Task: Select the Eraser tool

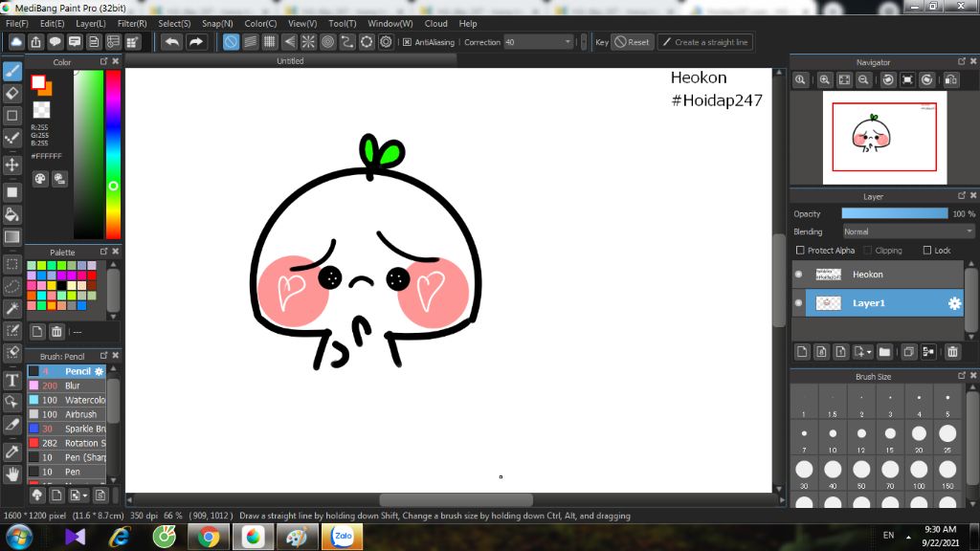Action: (11, 93)
